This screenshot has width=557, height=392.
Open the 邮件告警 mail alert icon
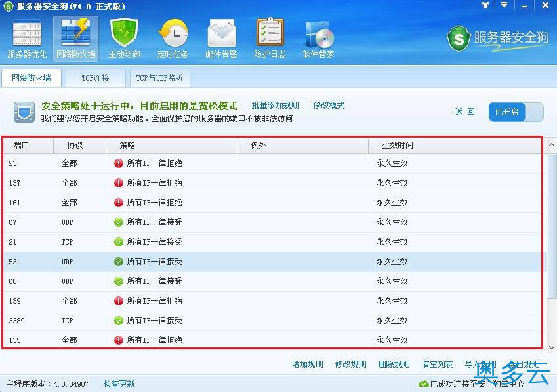click(x=221, y=39)
